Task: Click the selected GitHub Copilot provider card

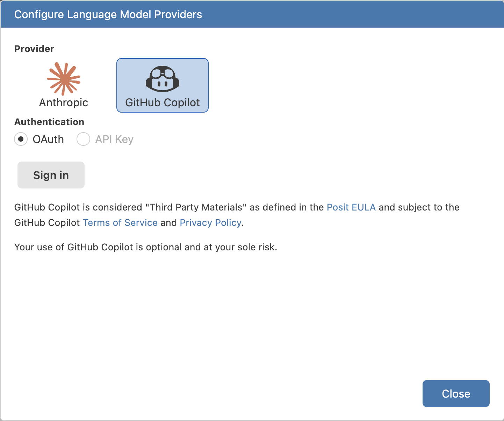Action: click(x=162, y=85)
